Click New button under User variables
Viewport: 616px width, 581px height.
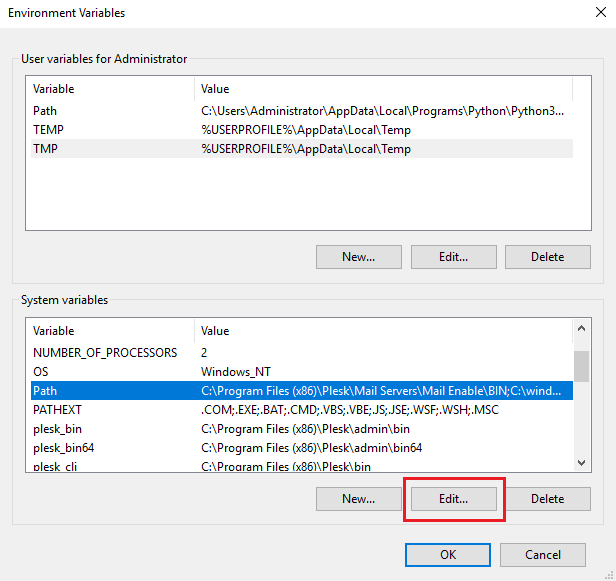coord(358,256)
